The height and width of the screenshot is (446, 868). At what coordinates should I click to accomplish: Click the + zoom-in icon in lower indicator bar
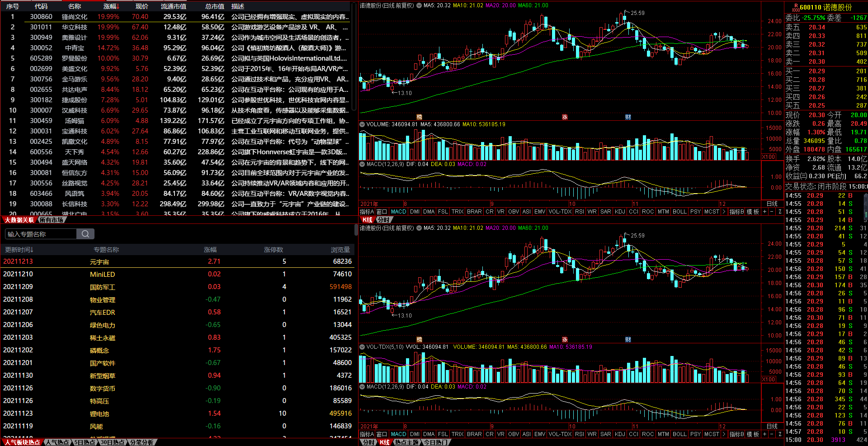(x=765, y=434)
